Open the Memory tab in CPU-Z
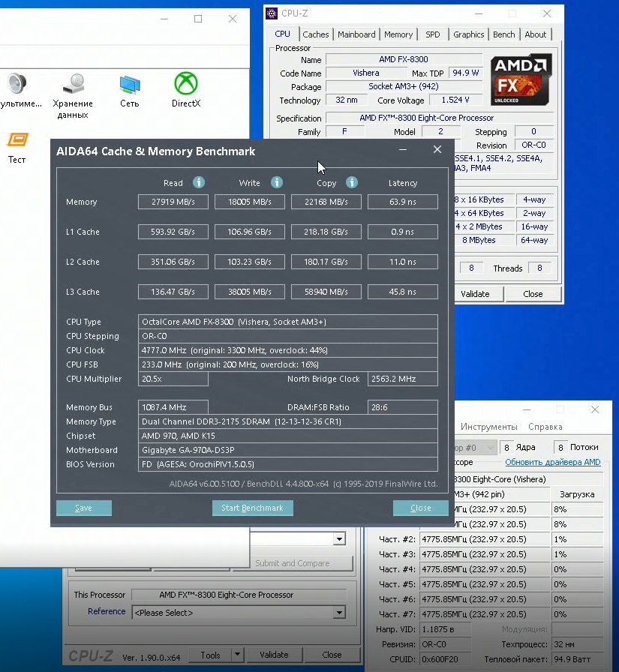The width and height of the screenshot is (619, 672). coord(398,34)
